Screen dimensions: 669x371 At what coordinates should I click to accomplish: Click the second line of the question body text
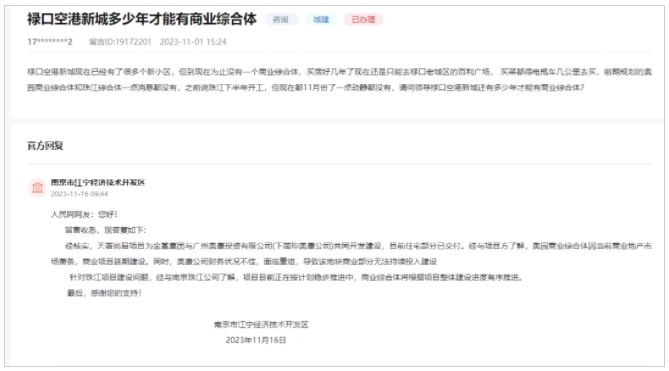point(305,88)
